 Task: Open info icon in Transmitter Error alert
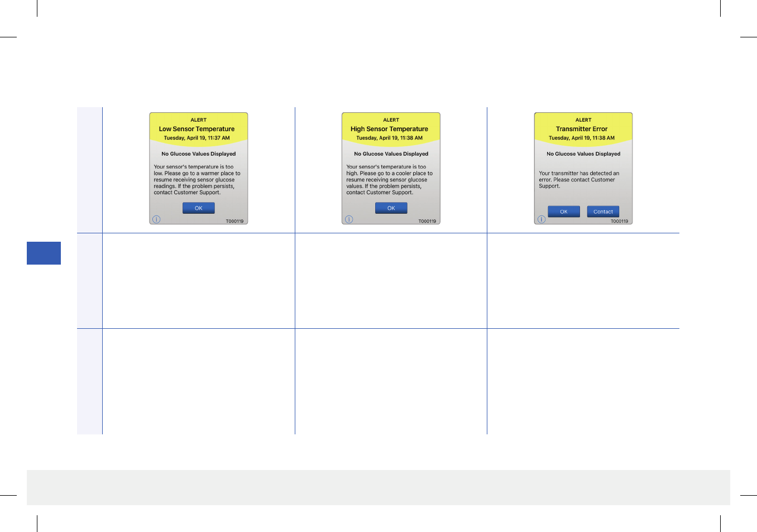542,219
